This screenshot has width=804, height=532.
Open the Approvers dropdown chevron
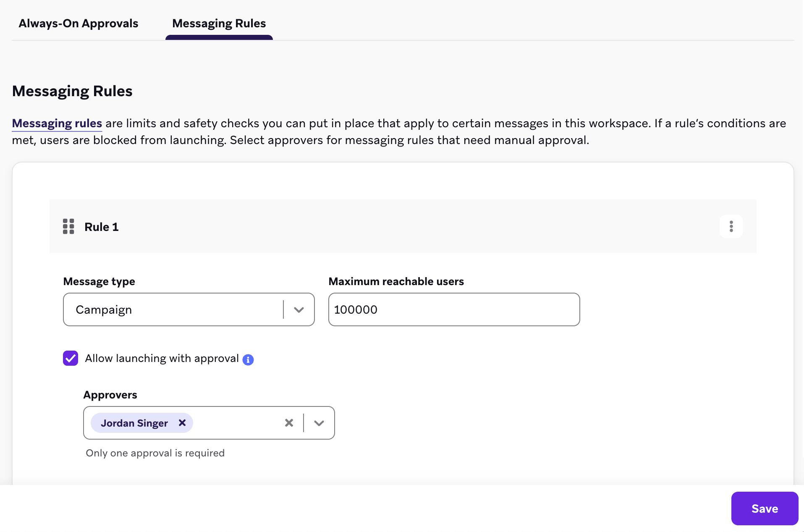coord(319,423)
